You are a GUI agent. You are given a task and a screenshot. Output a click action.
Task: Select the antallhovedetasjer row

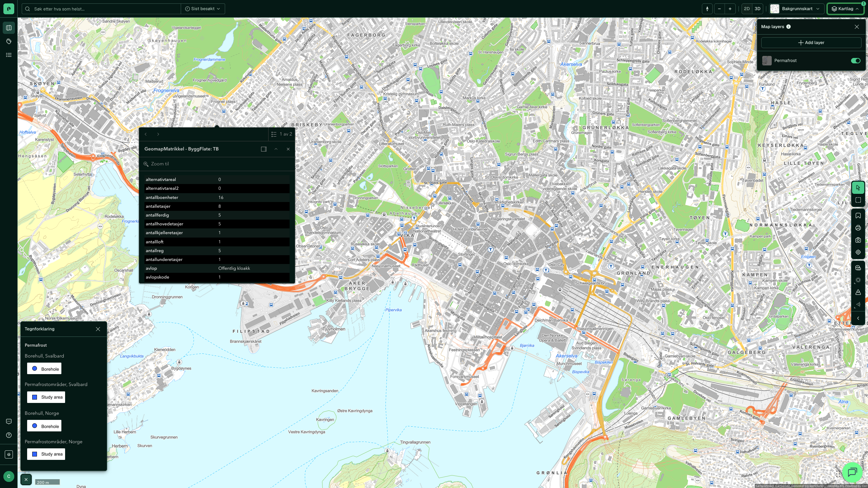pos(217,224)
